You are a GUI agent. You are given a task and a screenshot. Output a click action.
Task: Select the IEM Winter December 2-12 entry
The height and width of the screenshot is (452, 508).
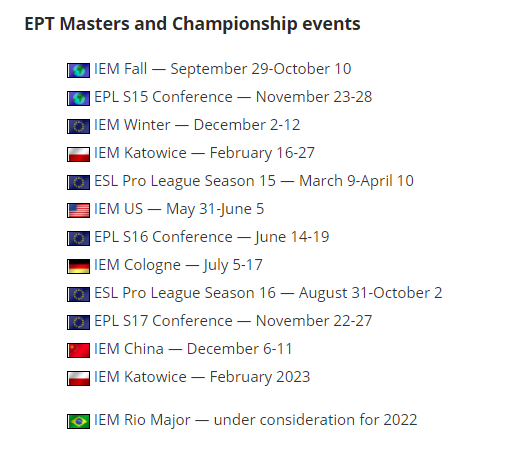[197, 125]
